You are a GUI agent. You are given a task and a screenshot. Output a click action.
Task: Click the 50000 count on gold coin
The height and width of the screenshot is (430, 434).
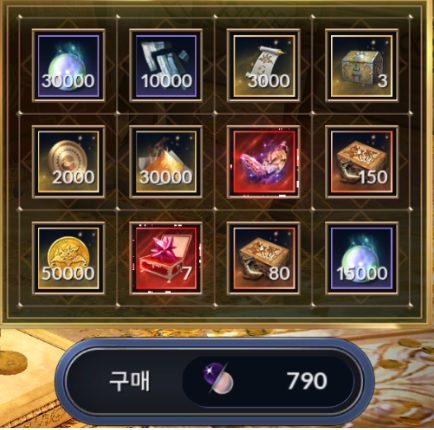click(68, 273)
